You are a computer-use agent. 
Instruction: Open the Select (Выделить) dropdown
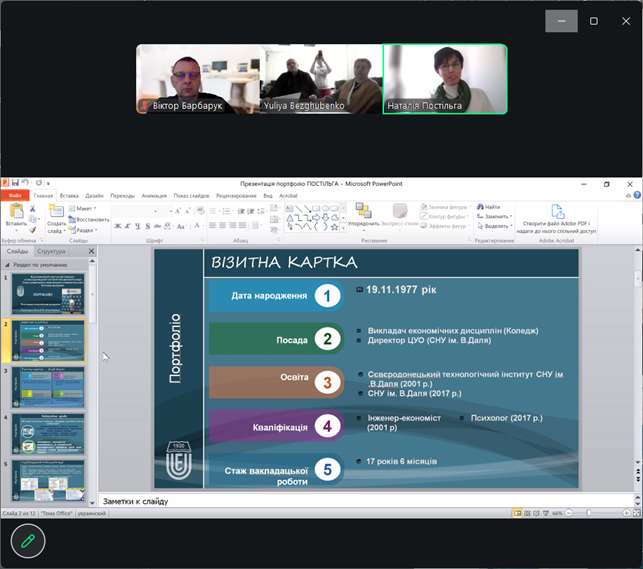[495, 226]
